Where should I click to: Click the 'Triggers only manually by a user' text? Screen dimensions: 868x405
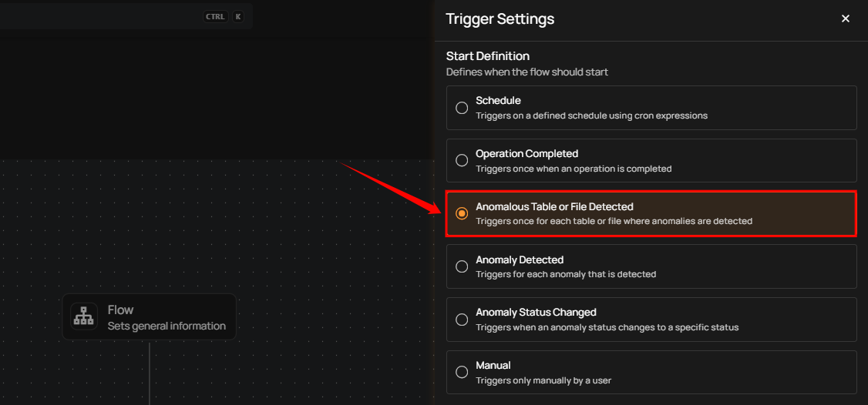pyautogui.click(x=543, y=380)
